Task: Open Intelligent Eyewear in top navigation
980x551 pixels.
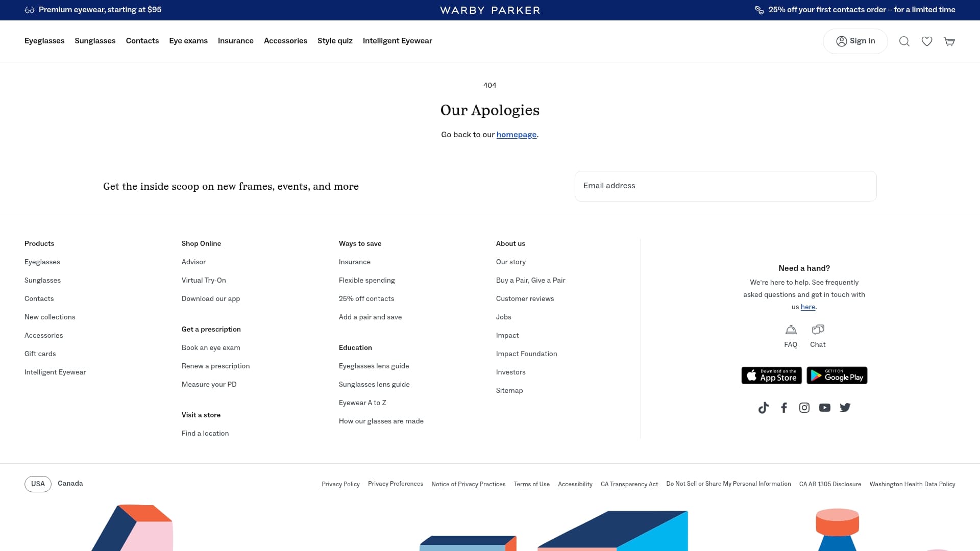Action: [x=398, y=41]
